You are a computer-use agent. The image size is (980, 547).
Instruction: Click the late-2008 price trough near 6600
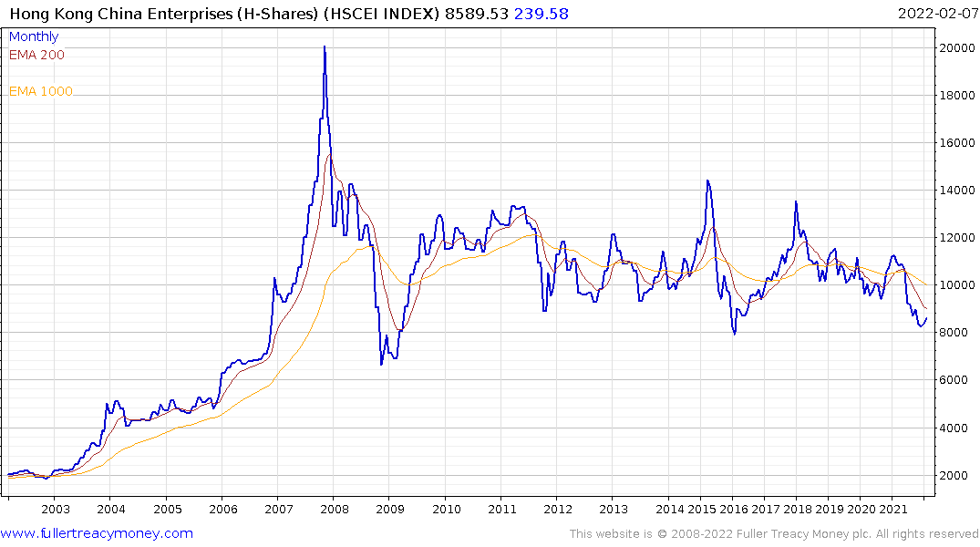click(x=381, y=364)
